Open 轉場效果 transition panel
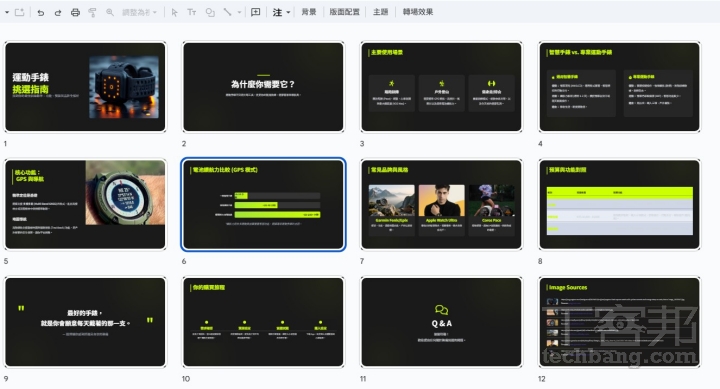 (x=418, y=12)
